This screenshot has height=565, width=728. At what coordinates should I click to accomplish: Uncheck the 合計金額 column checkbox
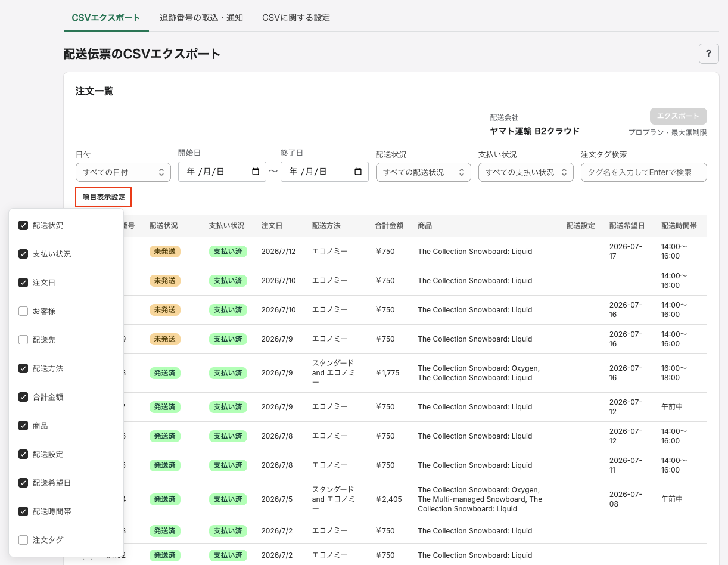pos(23,397)
